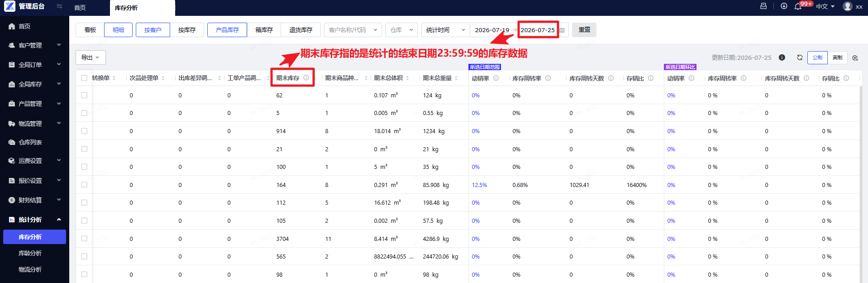The height and width of the screenshot is (283, 868).
Task: Click the user avatar icon
Action: (x=848, y=6)
